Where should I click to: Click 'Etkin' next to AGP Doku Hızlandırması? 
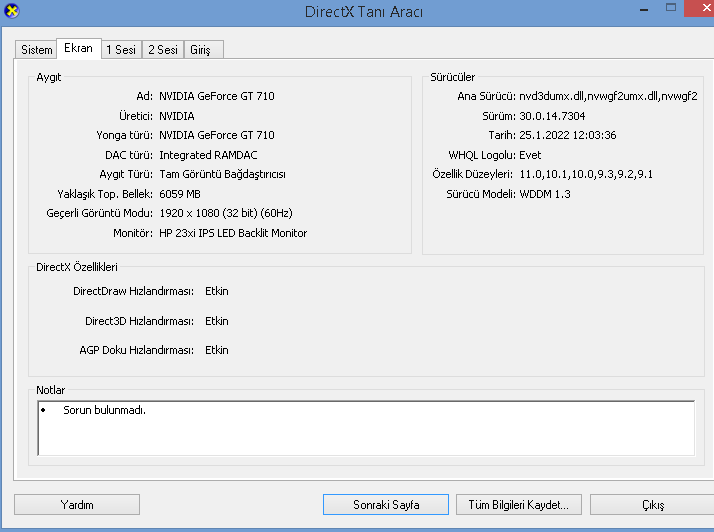tap(217, 350)
